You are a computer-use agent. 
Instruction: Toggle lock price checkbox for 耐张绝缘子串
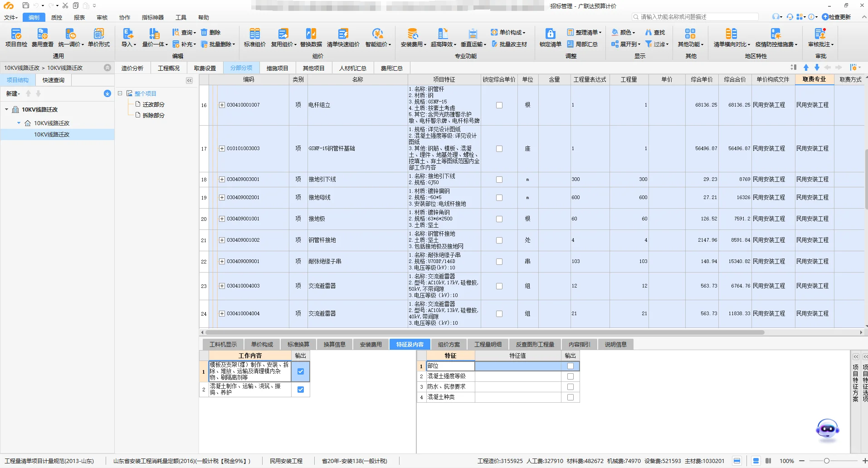499,262
